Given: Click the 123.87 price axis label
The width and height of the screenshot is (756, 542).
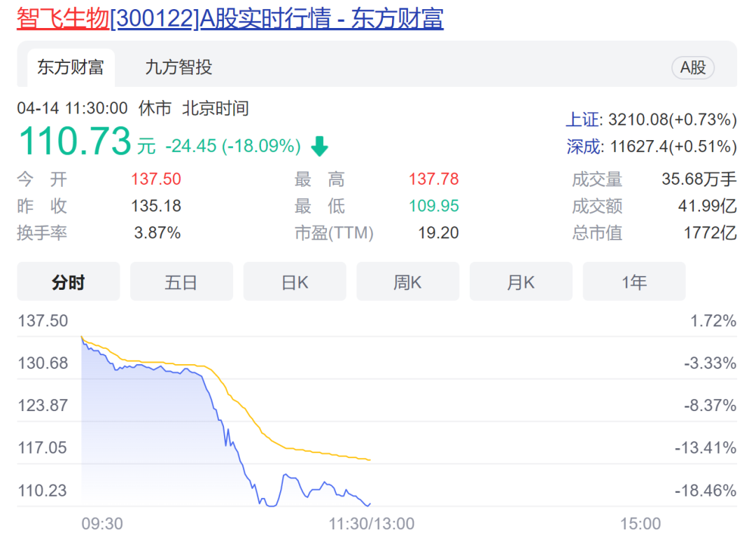Looking at the screenshot, I should click(43, 405).
